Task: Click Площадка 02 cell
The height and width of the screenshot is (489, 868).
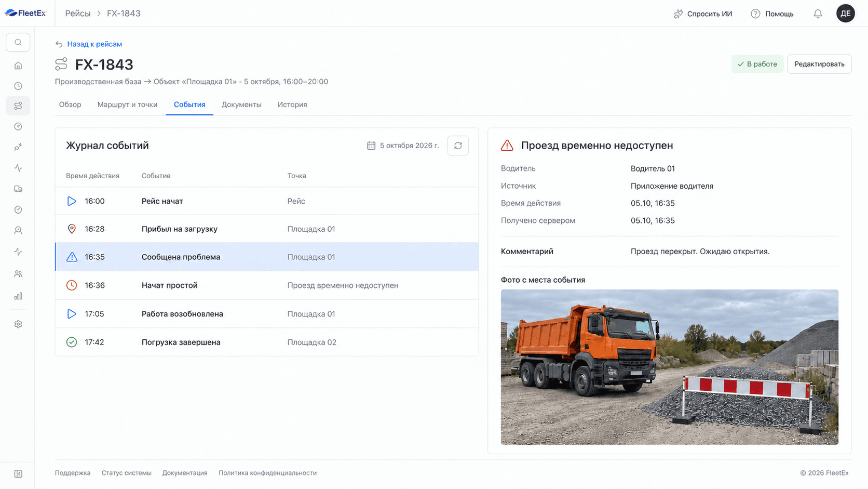Action: (x=312, y=342)
